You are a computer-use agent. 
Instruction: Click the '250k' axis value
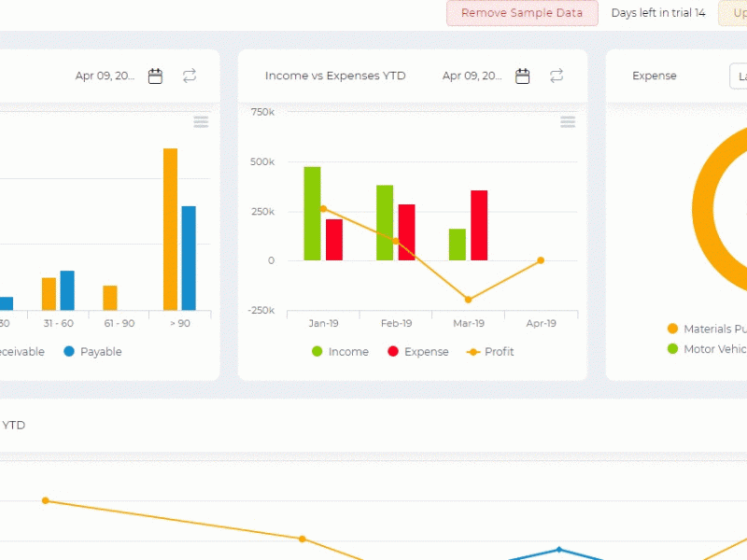[263, 212]
